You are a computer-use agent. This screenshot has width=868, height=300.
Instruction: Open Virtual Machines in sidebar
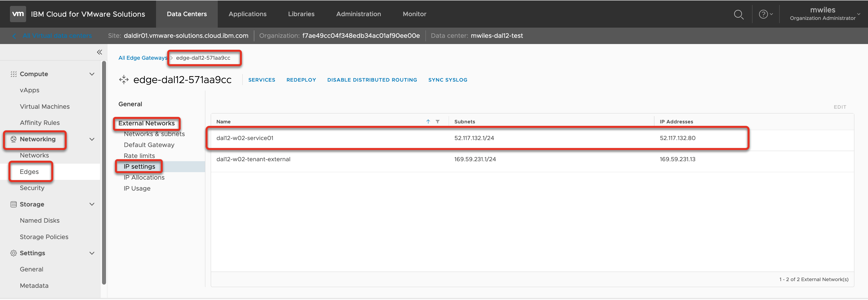(45, 107)
